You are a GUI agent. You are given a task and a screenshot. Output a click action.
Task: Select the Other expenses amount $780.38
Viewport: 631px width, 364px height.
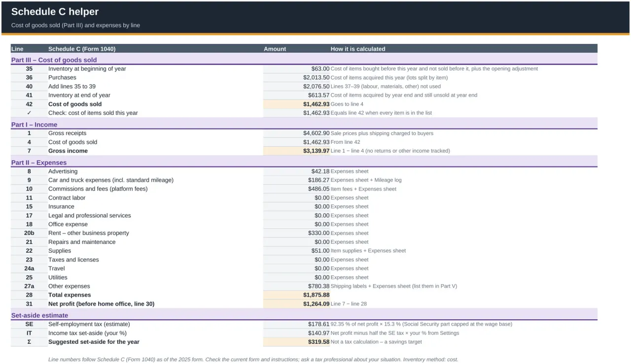pos(296,287)
